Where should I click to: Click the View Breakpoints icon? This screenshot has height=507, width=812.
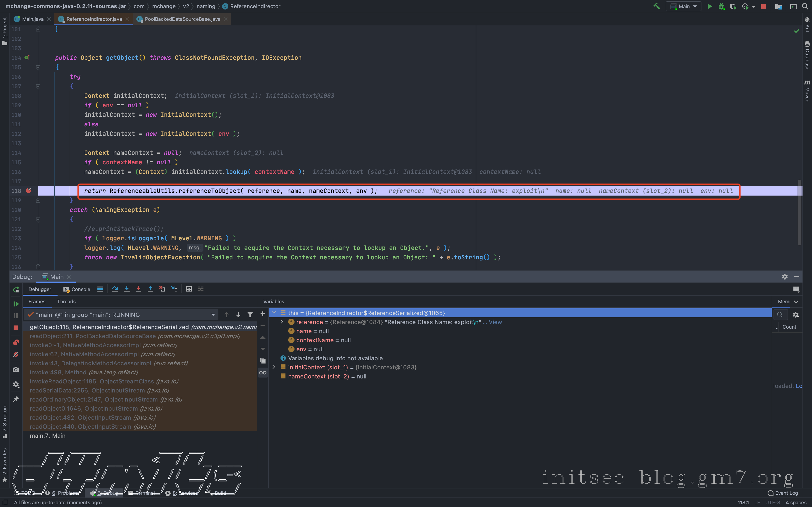point(16,342)
